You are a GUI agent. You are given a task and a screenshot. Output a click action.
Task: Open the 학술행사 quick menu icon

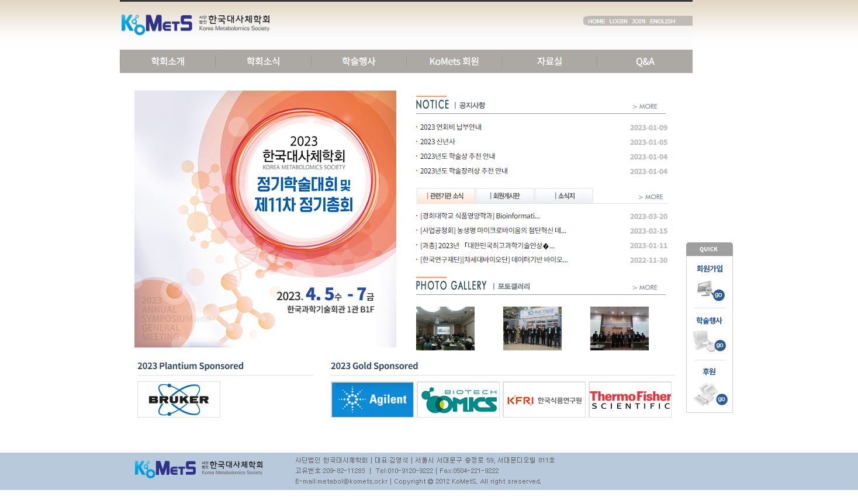(710, 341)
